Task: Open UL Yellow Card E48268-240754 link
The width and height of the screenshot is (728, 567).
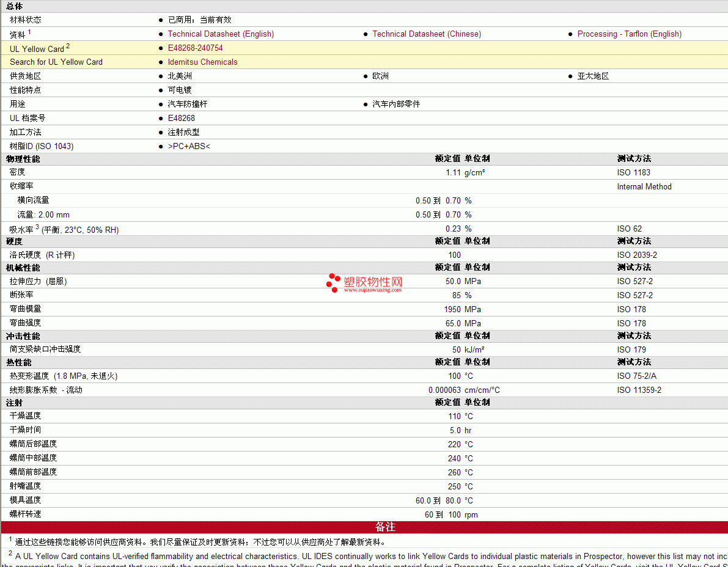Action: click(195, 48)
